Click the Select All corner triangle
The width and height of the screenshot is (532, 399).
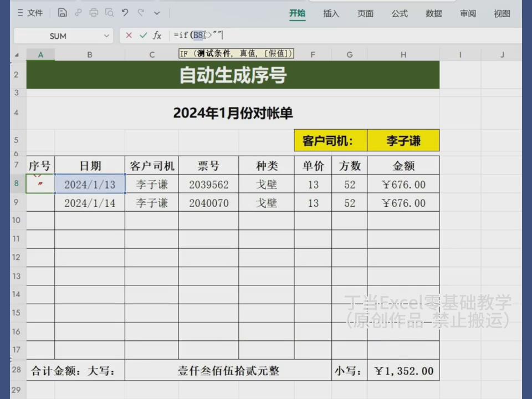pos(17,54)
